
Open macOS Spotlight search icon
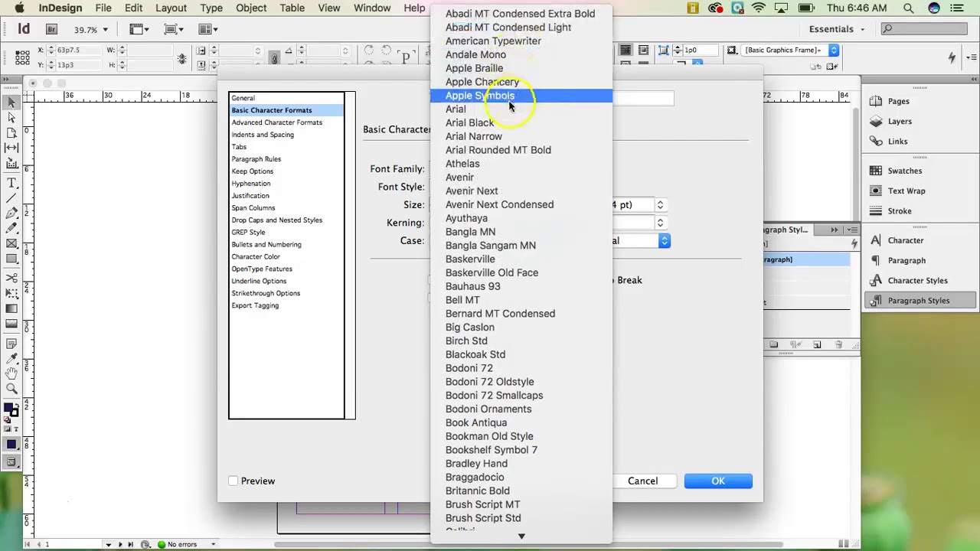[x=908, y=8]
